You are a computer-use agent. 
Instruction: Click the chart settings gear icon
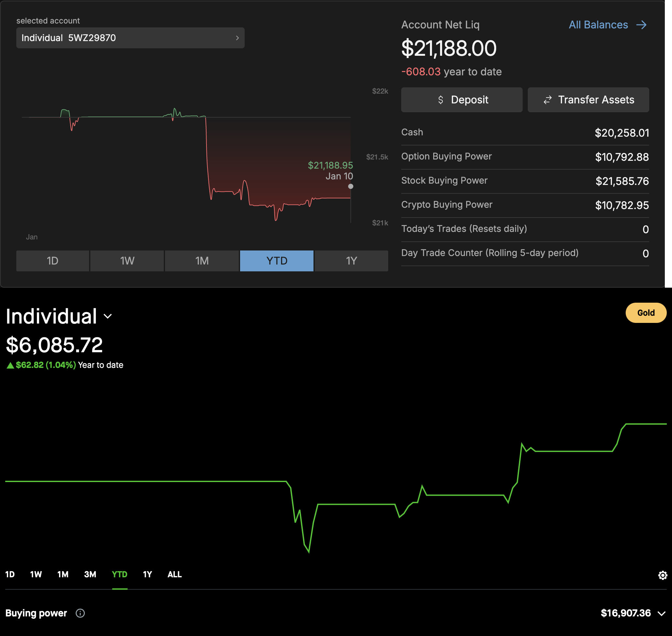(x=662, y=575)
